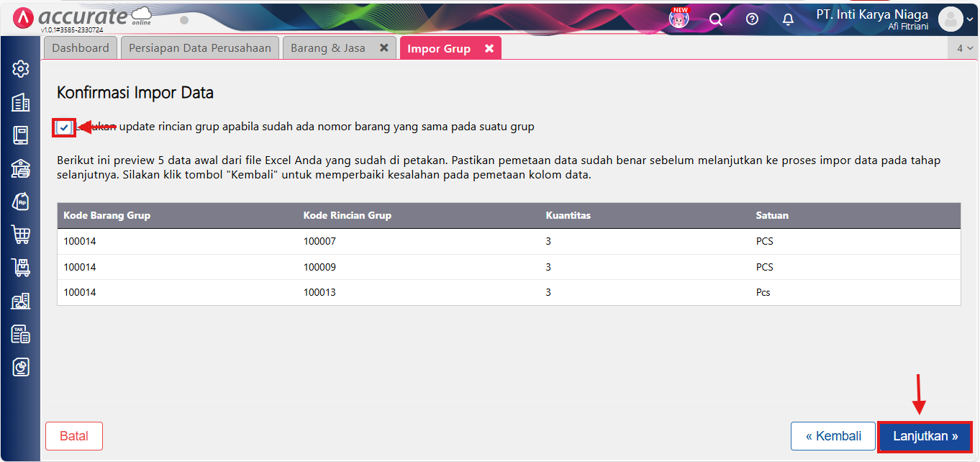Click the assets building icon in sidebar
This screenshot has width=980, height=462.
20,301
